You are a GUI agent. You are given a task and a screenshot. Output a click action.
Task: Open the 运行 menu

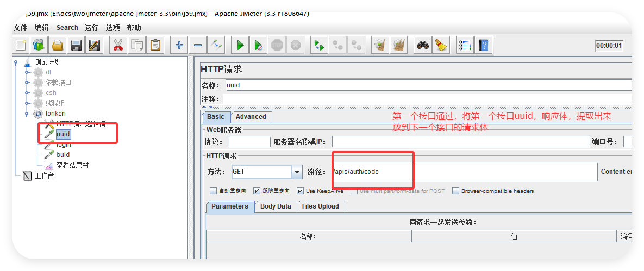tap(92, 28)
